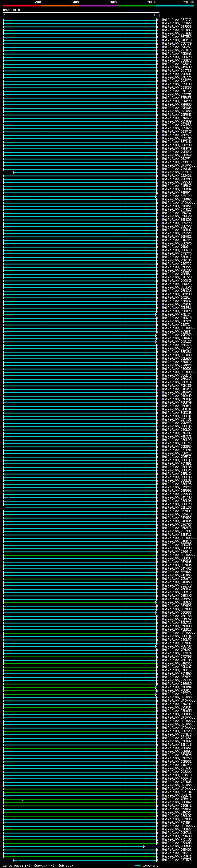Select the UniRef100_Q10LW7 label
The image size is (197, 868).
(177, 169)
